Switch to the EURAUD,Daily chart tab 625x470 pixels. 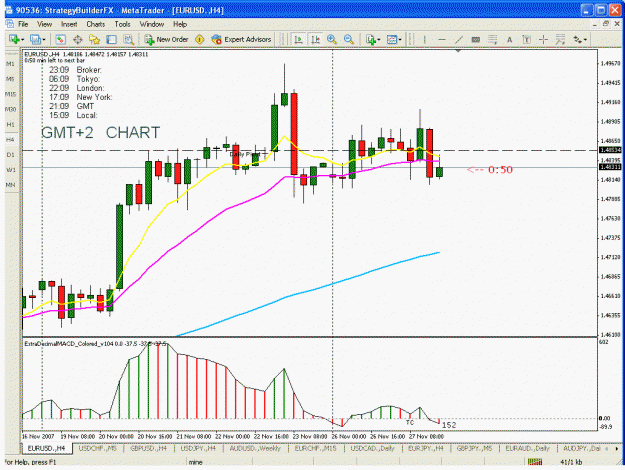(527, 448)
